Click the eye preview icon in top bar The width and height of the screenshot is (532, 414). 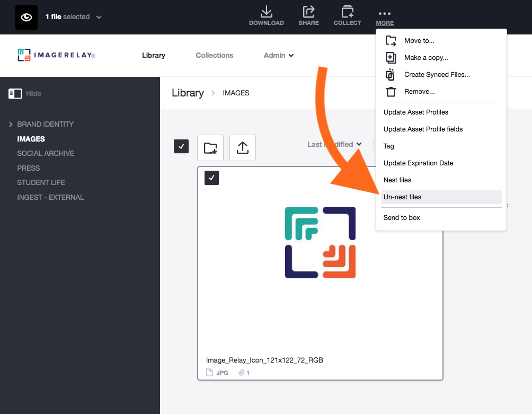(x=26, y=17)
